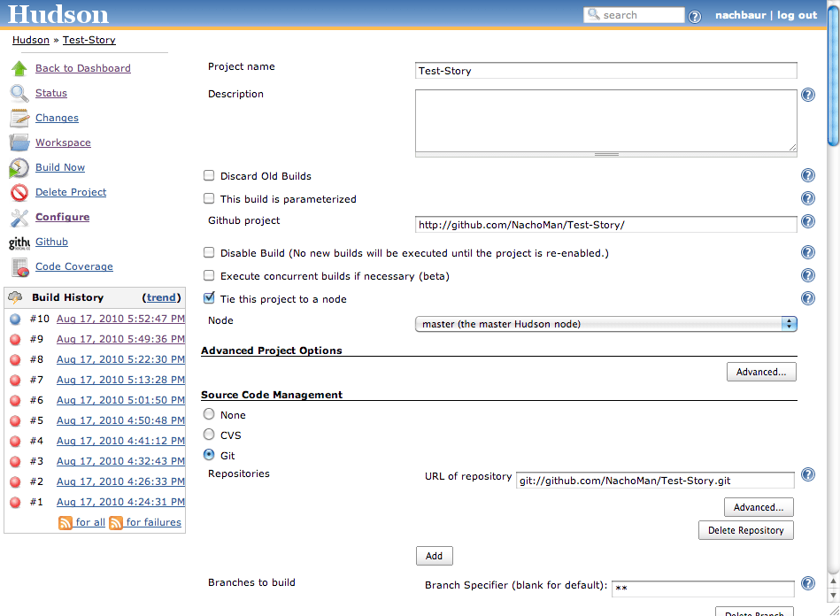Screen dimensions: 840x616
Task: Click the Delete Project link
Action: point(71,192)
